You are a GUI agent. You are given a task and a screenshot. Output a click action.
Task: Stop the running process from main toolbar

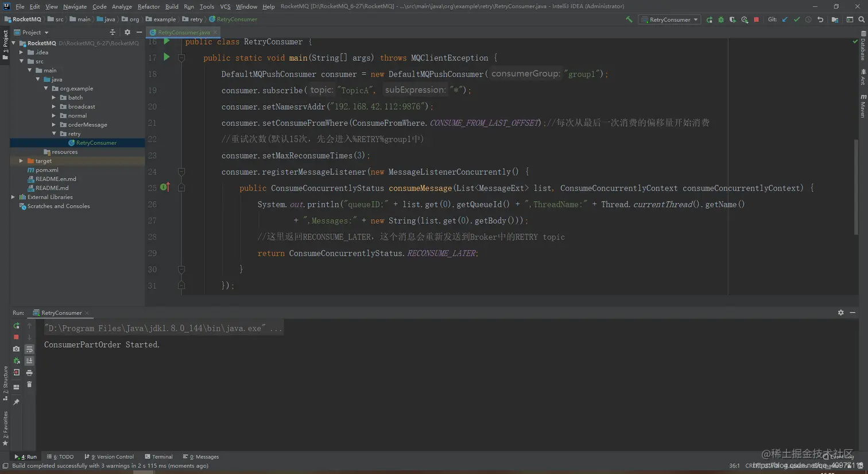point(756,20)
